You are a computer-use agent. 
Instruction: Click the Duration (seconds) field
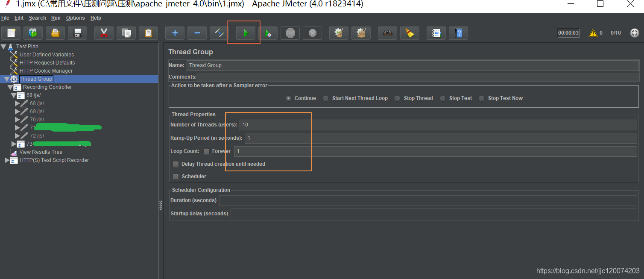pos(428,200)
